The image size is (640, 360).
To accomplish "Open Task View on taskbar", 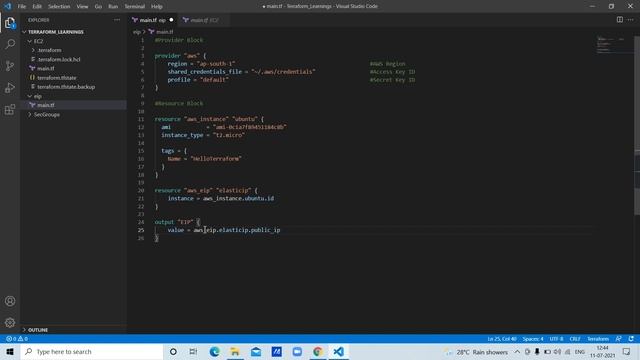I will pyautogui.click(x=193, y=351).
